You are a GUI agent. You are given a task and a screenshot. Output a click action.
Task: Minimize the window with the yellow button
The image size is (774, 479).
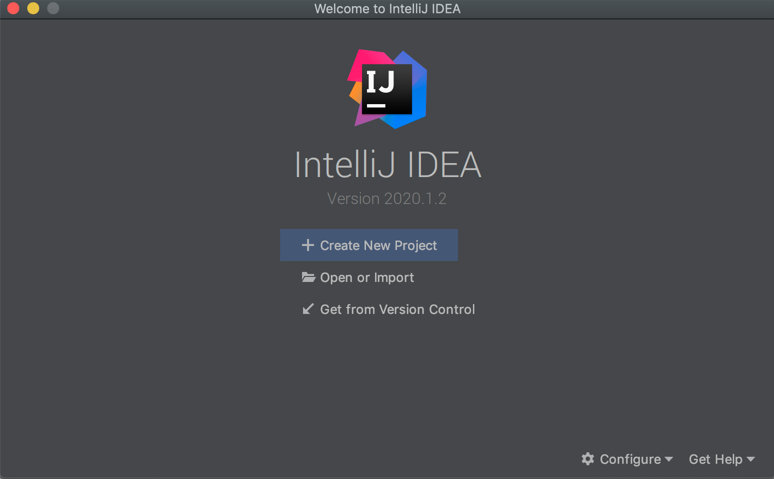33,9
